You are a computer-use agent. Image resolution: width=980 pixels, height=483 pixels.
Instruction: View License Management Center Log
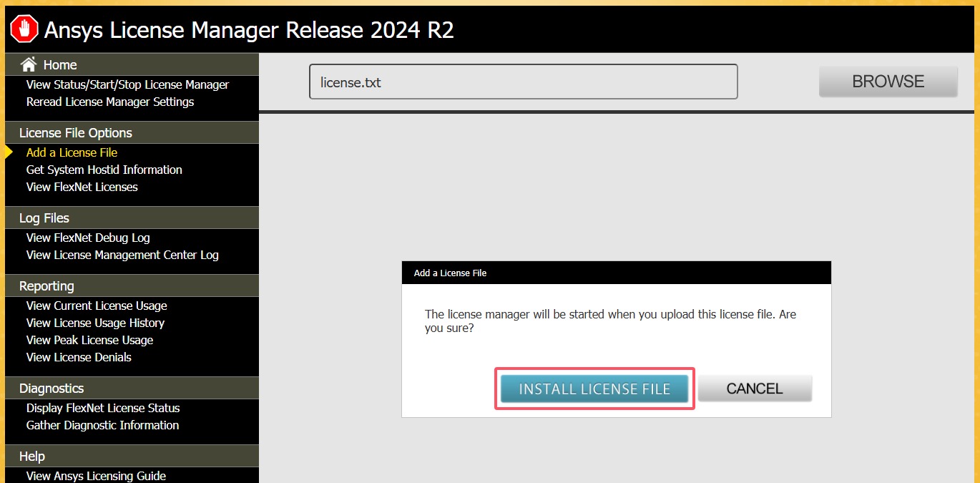click(122, 255)
